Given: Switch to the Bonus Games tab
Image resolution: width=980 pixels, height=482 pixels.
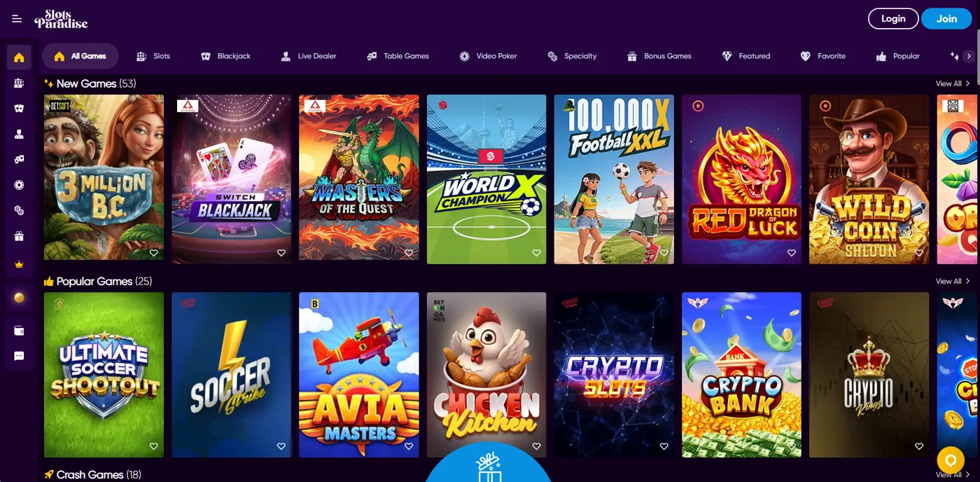Looking at the screenshot, I should 659,56.
